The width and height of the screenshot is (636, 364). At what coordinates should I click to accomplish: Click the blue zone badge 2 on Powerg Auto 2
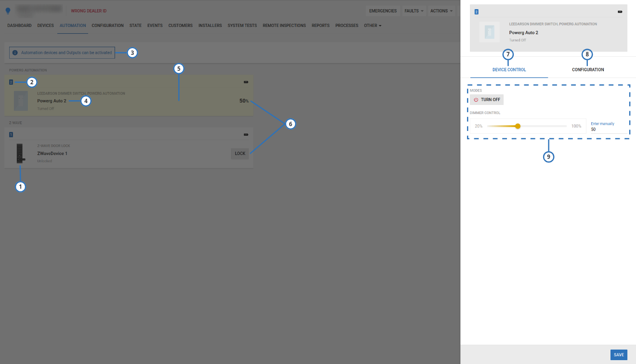click(11, 82)
